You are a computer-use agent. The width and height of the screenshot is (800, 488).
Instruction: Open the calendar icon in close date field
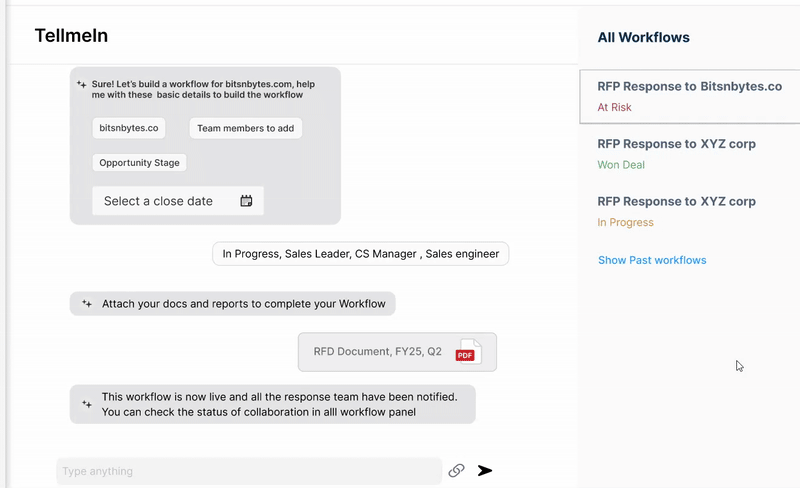pos(246,201)
